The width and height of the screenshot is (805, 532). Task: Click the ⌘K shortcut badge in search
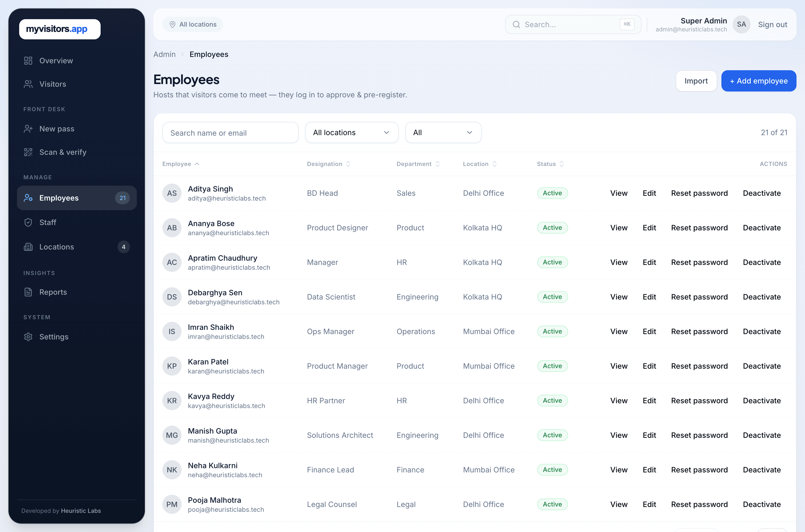[x=627, y=24]
